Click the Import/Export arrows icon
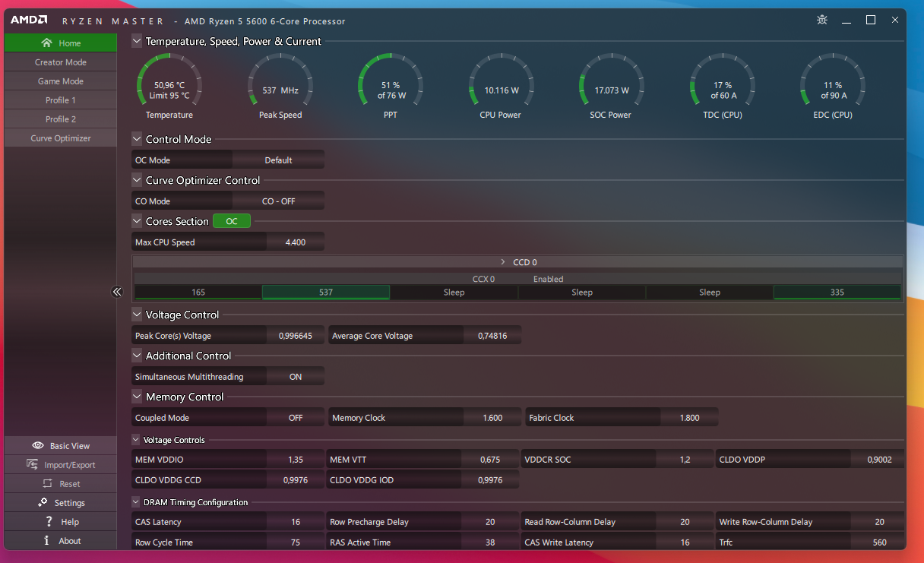Screen dimensions: 924x563 click(33, 464)
